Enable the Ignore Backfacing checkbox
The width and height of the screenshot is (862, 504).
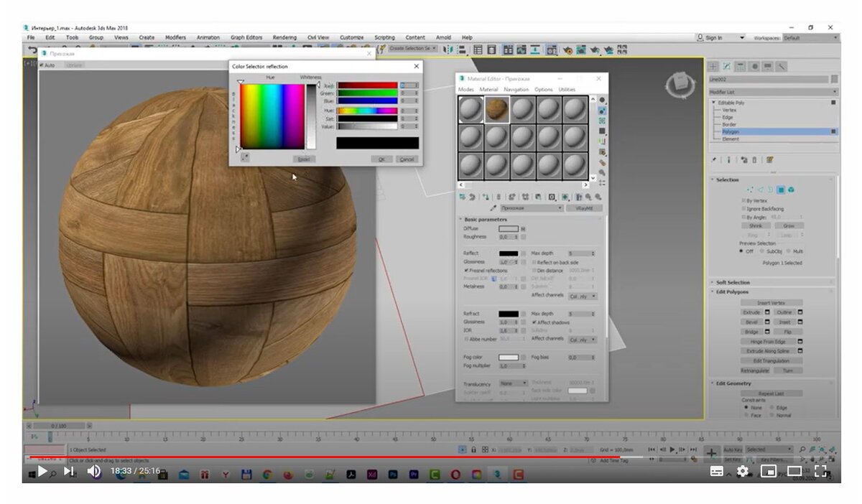[743, 209]
